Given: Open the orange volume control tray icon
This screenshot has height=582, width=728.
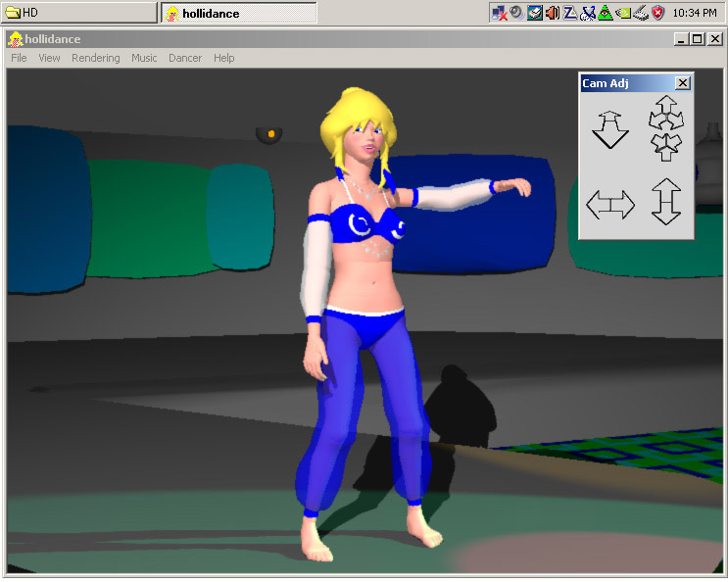Looking at the screenshot, I should [x=552, y=13].
